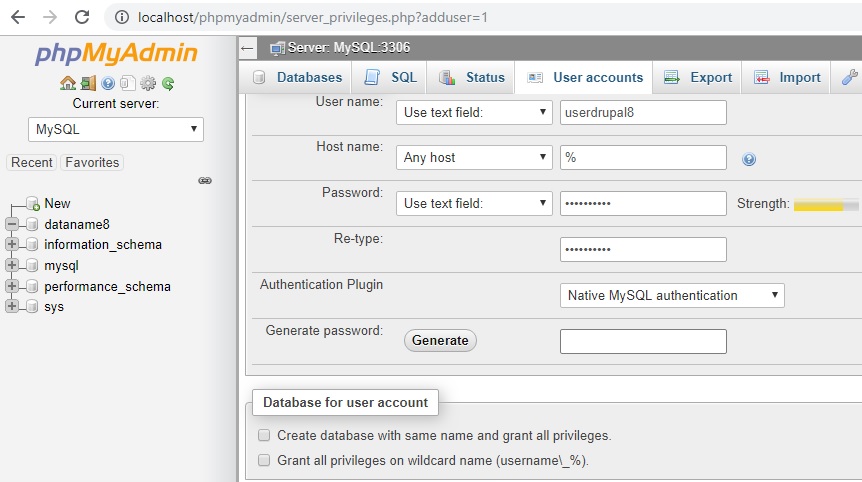Collapse the dataname8 tree node
The width and height of the screenshot is (862, 482).
pyautogui.click(x=12, y=224)
